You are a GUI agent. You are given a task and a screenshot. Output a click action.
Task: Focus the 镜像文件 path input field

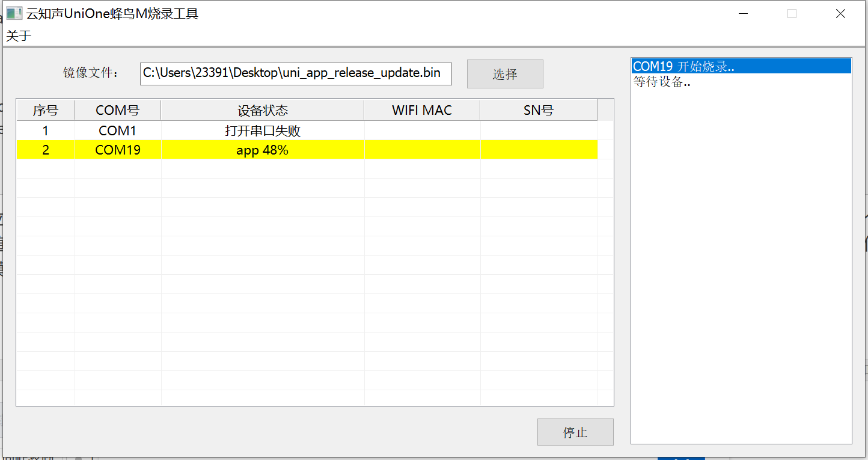tap(296, 73)
